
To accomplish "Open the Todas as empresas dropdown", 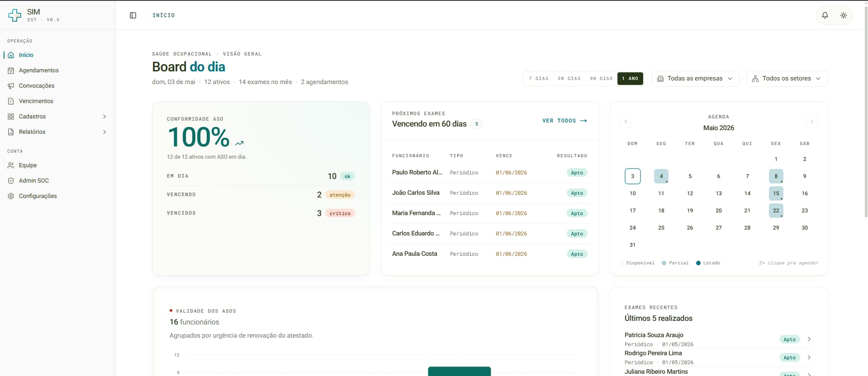I will point(695,79).
